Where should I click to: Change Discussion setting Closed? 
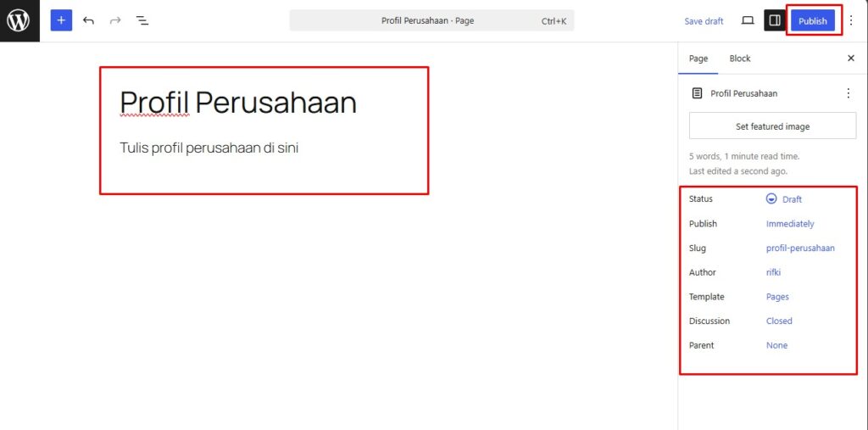click(x=779, y=321)
